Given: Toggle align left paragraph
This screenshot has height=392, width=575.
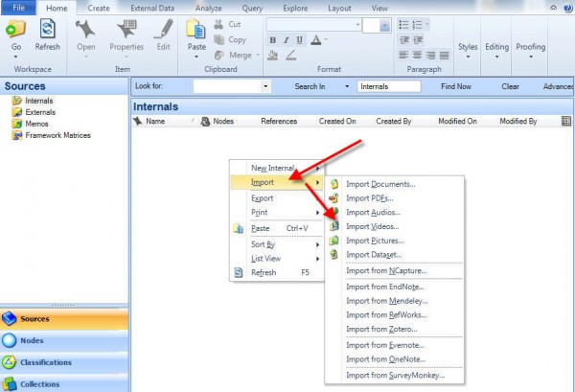Looking at the screenshot, I should [403, 56].
